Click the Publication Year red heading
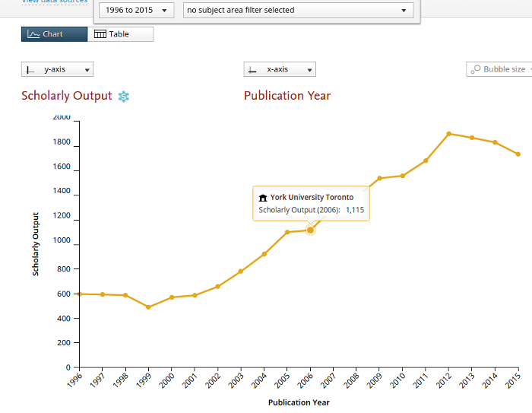 (x=287, y=96)
